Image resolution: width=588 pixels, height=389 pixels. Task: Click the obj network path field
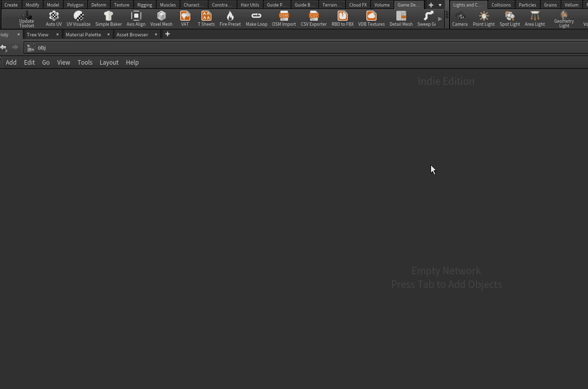(x=306, y=47)
